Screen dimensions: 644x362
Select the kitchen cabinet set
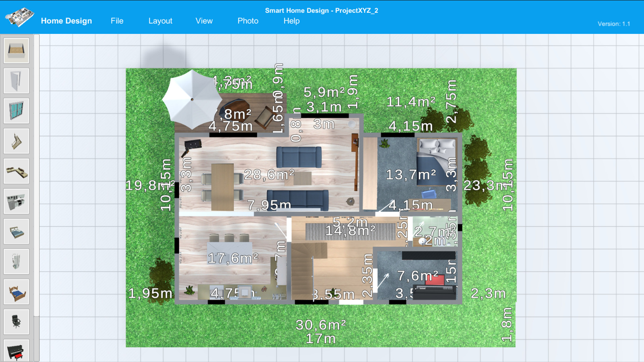point(16,201)
